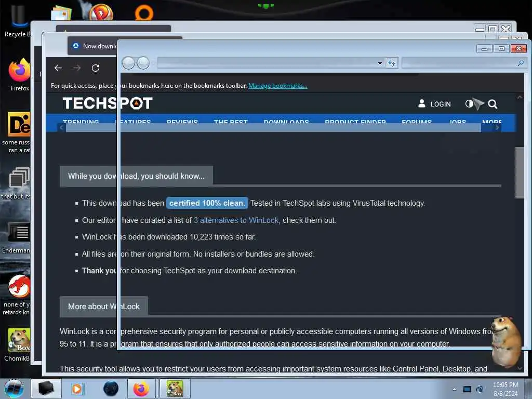Click the back button of the front Explorer window

128,63
